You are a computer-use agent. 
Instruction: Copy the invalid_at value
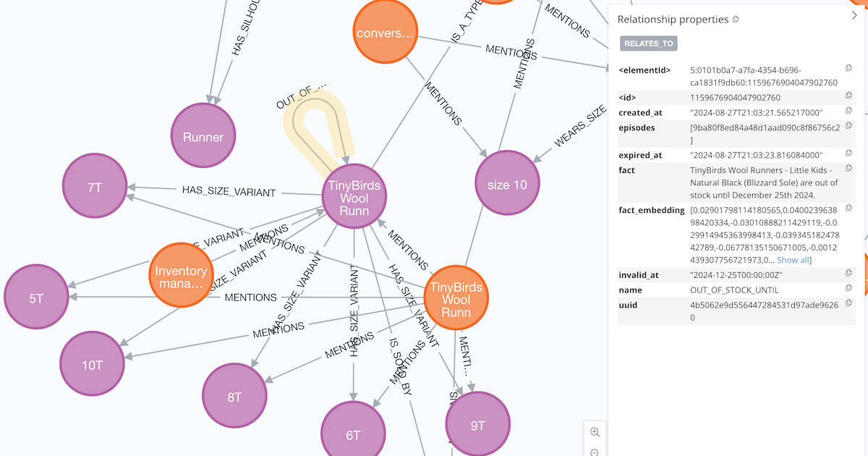coord(849,274)
